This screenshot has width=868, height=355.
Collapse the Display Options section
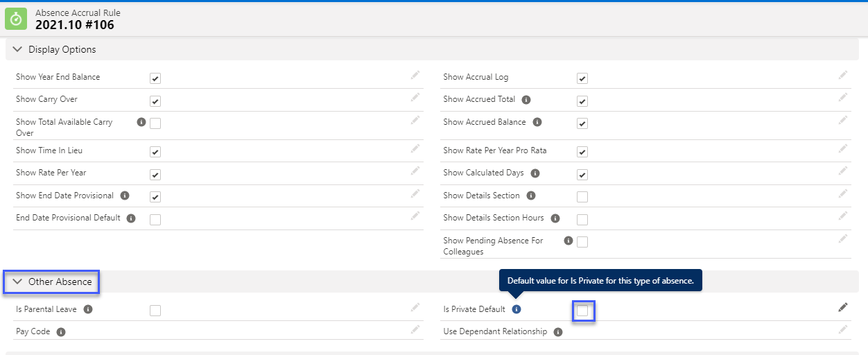[x=18, y=50]
